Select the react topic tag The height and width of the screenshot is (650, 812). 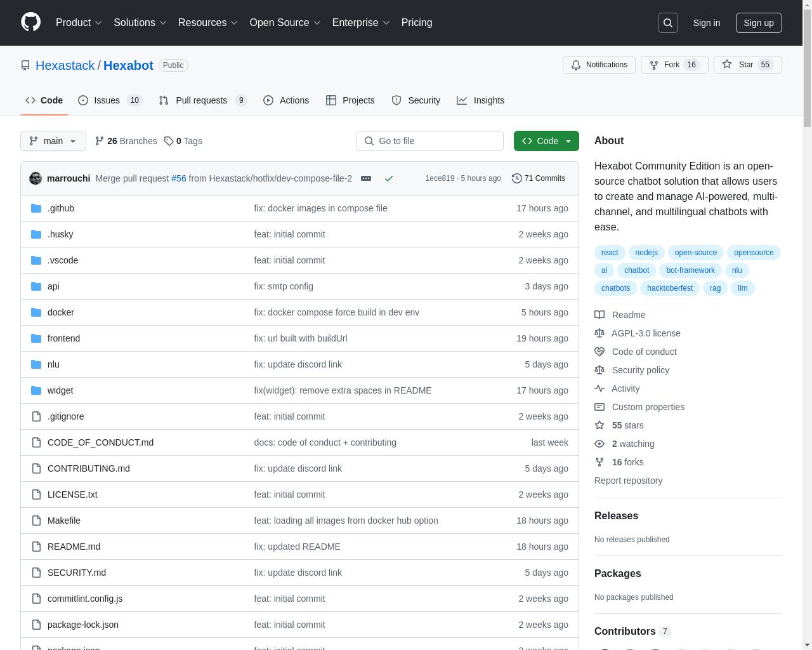click(610, 253)
